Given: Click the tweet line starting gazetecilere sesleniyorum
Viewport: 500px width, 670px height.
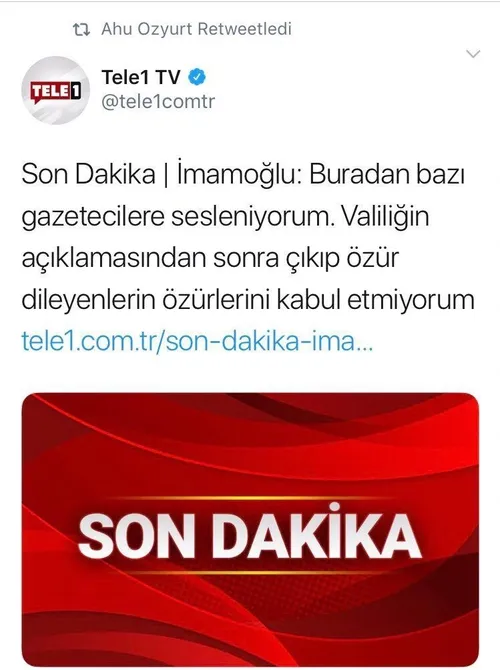Looking at the screenshot, I should point(225,216).
